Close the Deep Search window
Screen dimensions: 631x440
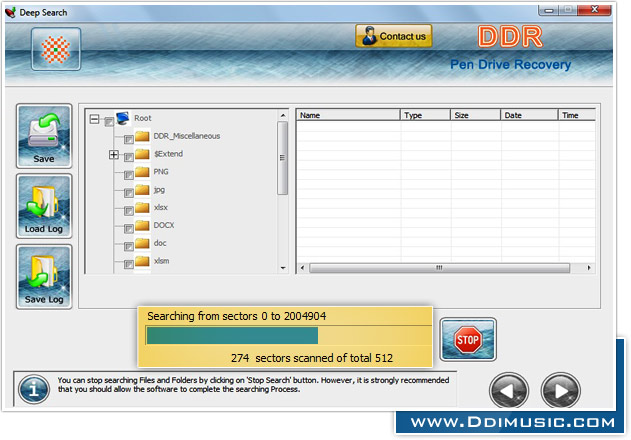coord(594,10)
